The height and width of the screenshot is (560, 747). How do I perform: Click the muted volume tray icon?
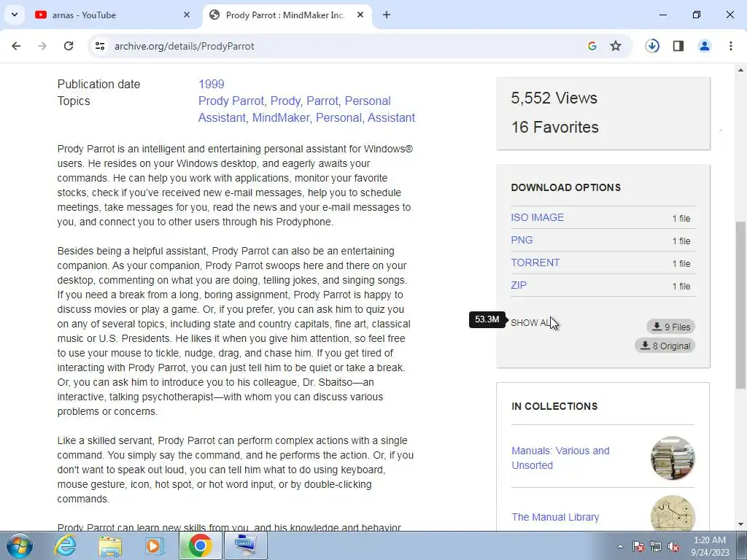[673, 546]
